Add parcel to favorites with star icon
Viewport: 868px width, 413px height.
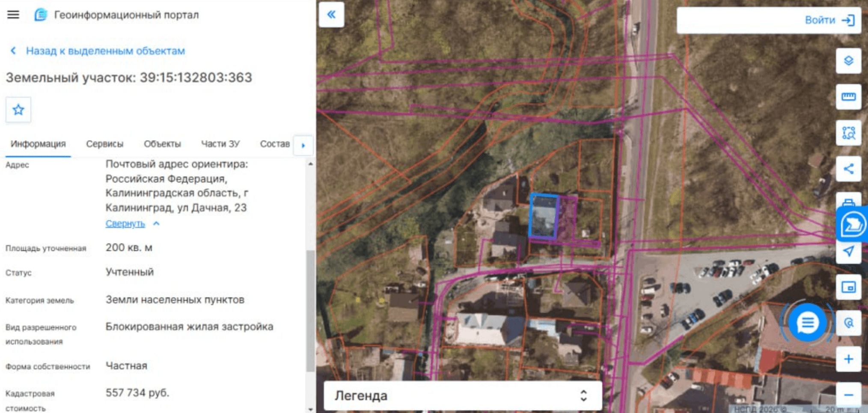[18, 110]
